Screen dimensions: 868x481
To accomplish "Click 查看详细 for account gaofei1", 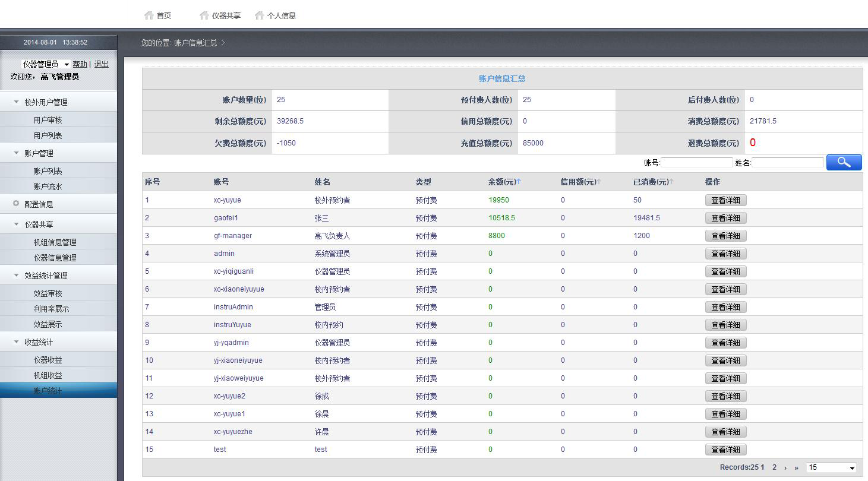I will coord(725,218).
